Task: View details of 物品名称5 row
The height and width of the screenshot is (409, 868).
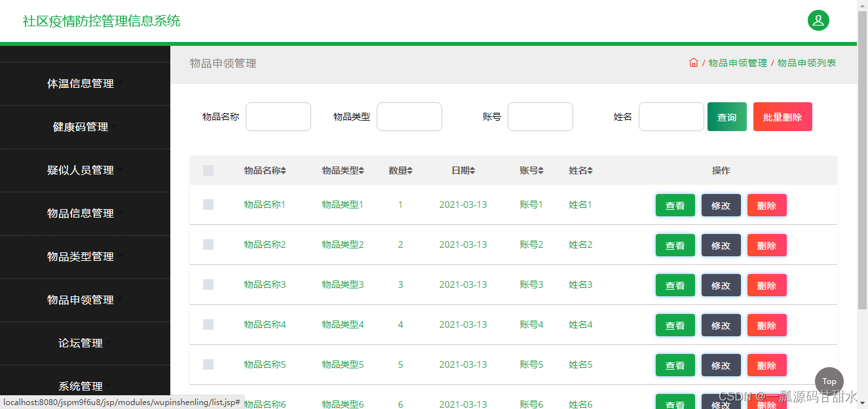Action: [675, 365]
